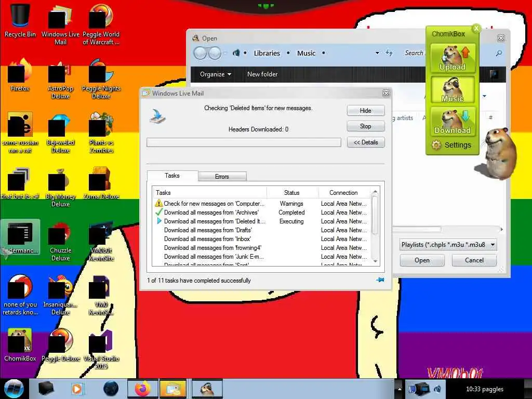532x399 pixels.
Task: Click the pin icon in Windows Live Mail dialog
Action: (x=380, y=280)
